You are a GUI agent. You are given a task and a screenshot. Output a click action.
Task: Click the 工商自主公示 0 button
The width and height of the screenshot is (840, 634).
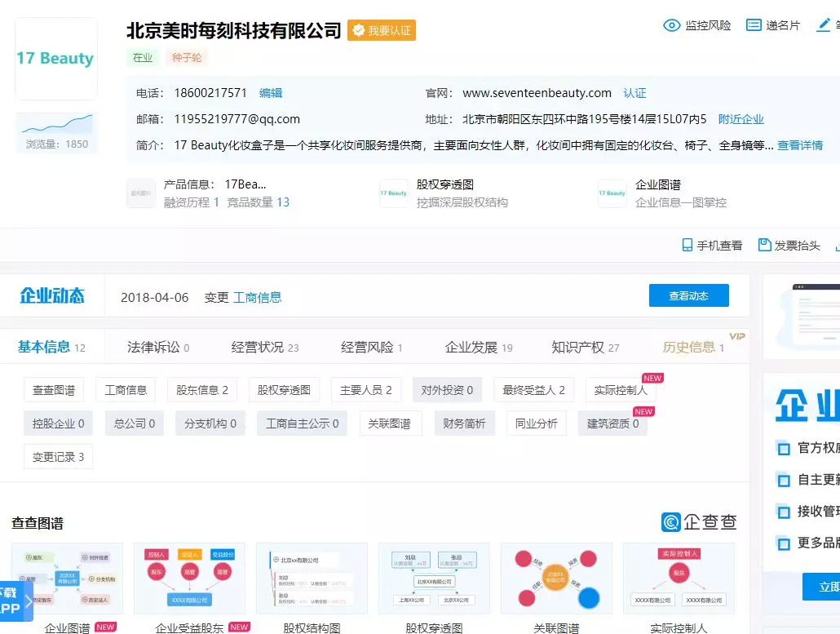(x=302, y=423)
